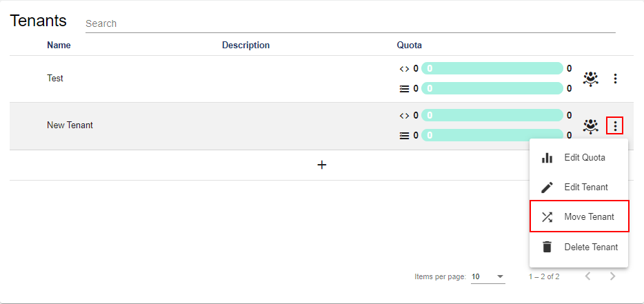Click the Description column header
The width and height of the screenshot is (644, 304).
pos(245,45)
